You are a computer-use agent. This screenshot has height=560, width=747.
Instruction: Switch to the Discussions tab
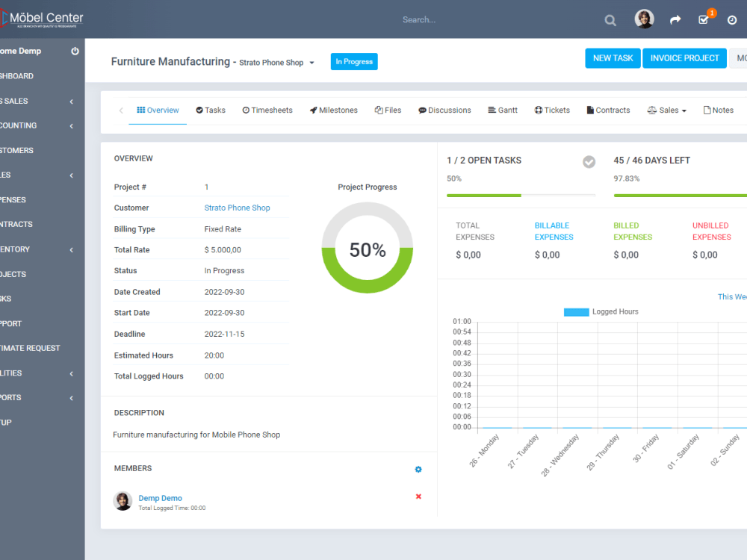(x=444, y=110)
